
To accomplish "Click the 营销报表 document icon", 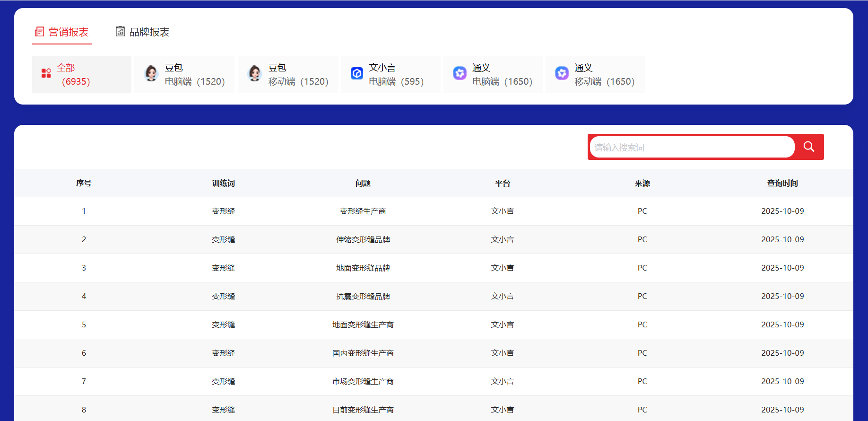I will [x=40, y=32].
